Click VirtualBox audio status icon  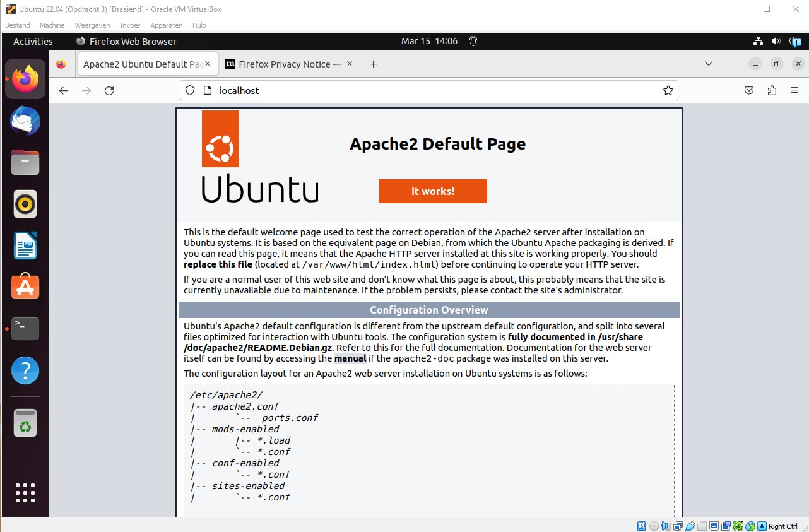666,526
